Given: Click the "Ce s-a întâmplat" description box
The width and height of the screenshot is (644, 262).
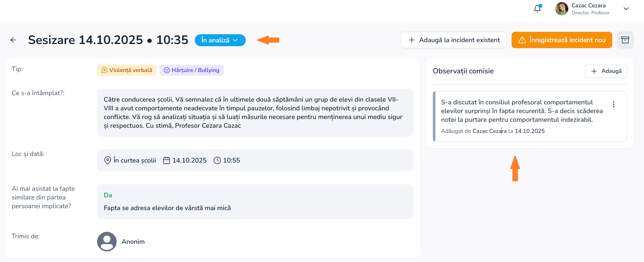Looking at the screenshot, I should [255, 113].
